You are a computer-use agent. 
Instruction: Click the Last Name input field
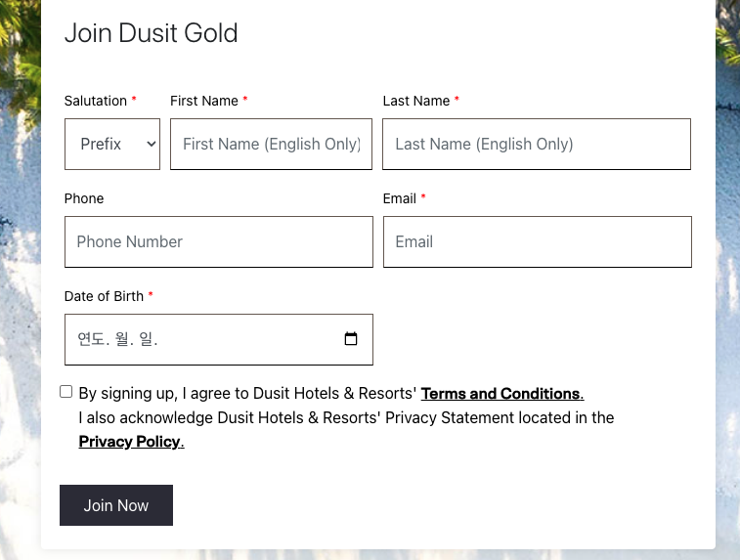tap(537, 144)
